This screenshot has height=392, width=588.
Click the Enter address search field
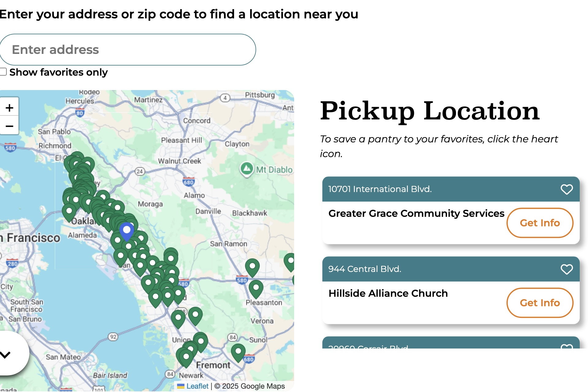pyautogui.click(x=127, y=50)
